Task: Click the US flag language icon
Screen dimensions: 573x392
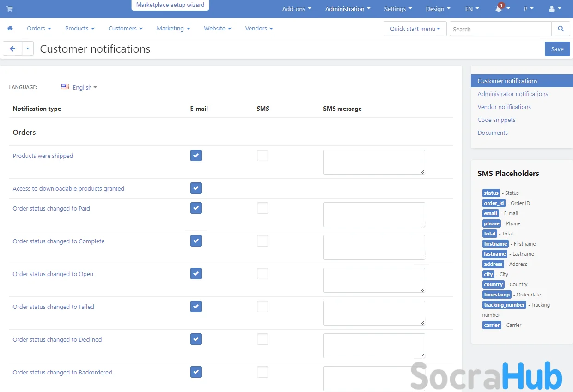Action: [65, 87]
